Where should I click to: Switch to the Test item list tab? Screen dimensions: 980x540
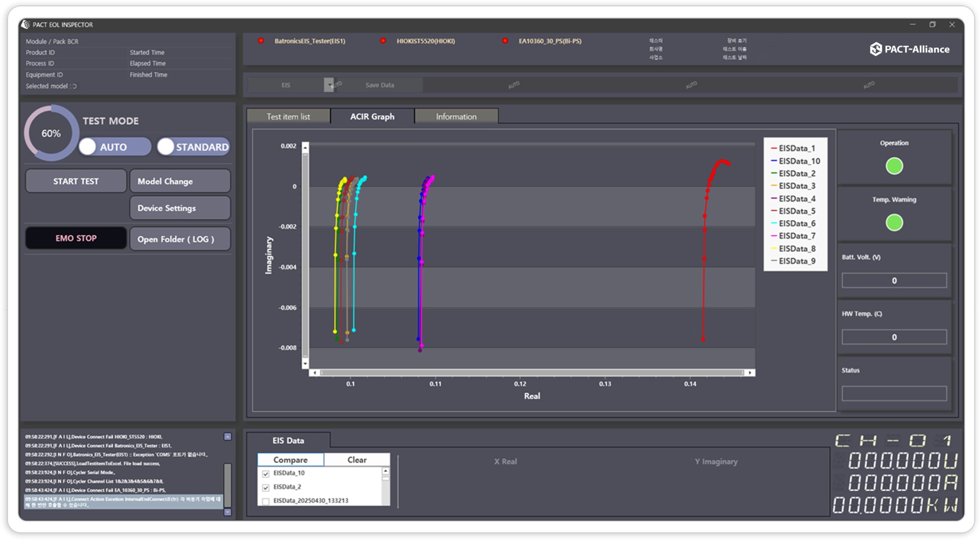point(288,116)
